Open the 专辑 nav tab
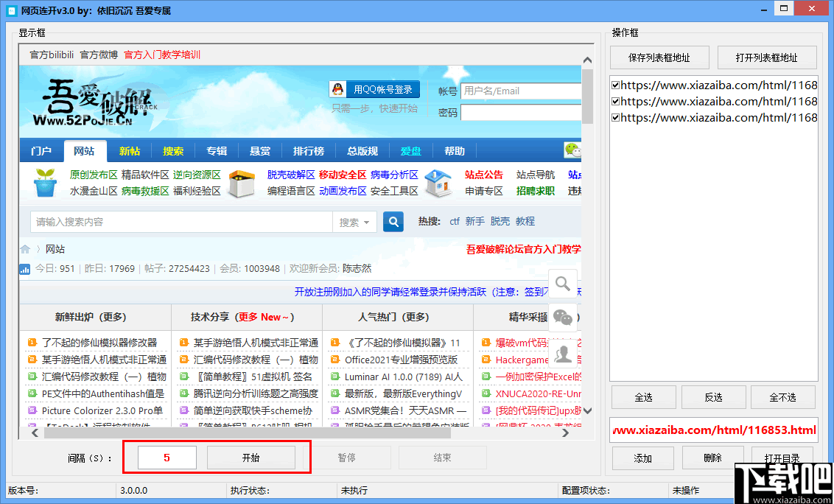This screenshot has width=834, height=504. [217, 151]
